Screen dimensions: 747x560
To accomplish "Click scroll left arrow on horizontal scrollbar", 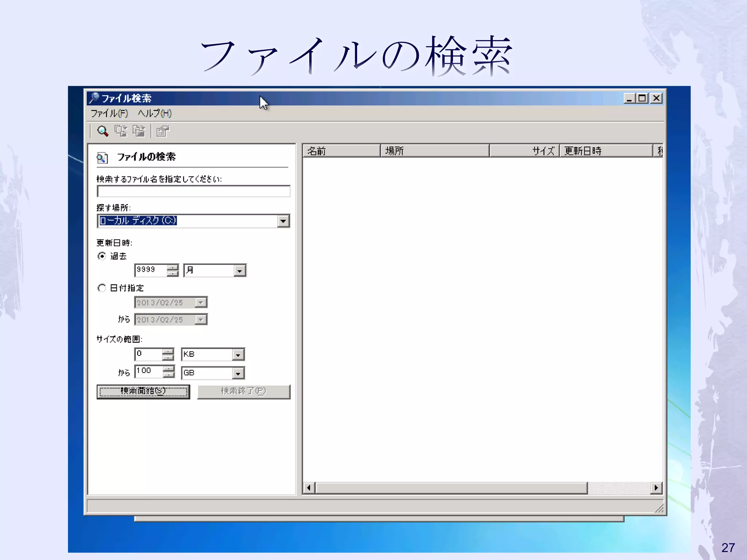I will pyautogui.click(x=309, y=488).
